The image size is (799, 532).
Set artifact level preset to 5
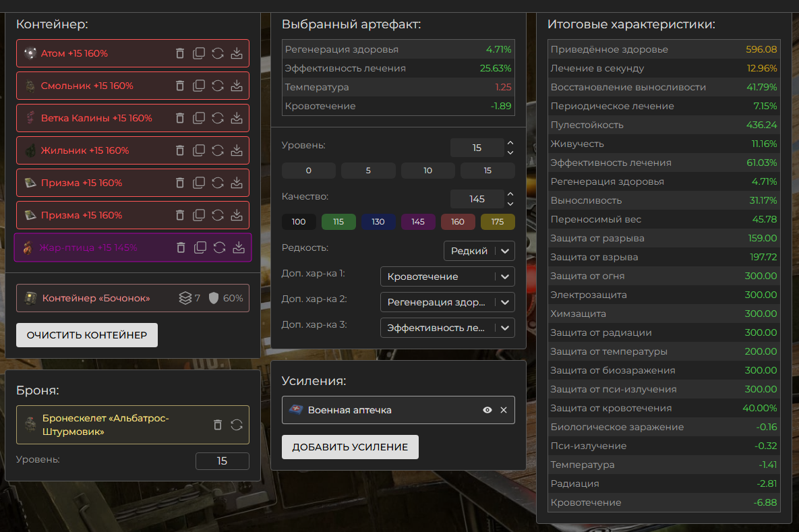368,171
